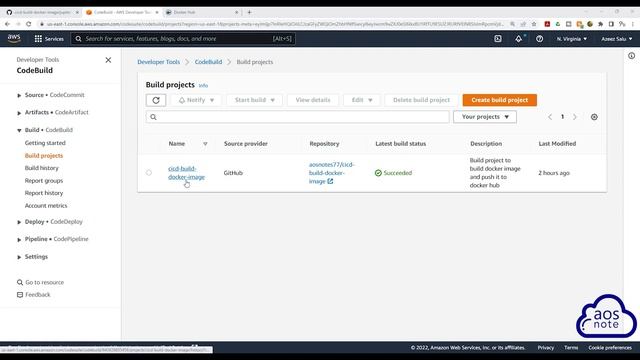Open the external link icon beside repository

tap(330, 181)
